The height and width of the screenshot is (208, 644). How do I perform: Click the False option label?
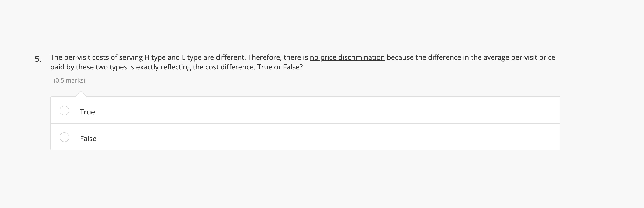coord(88,139)
